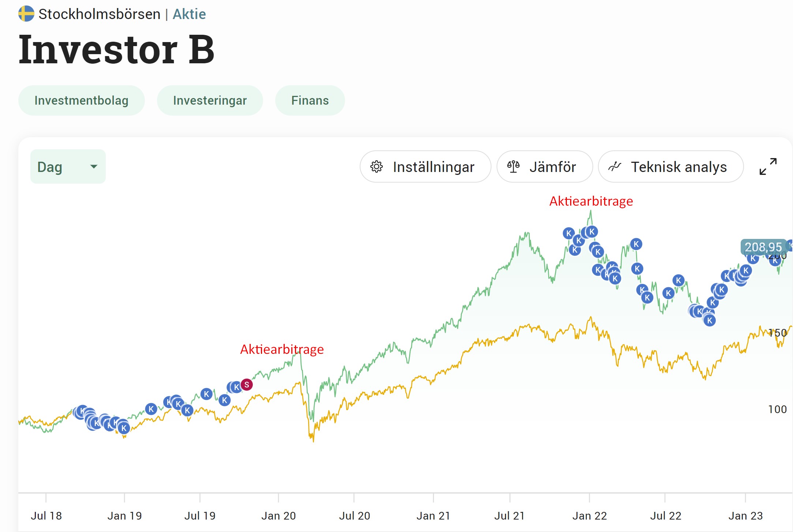
Task: Click the Jan 20 axis label
Action: click(278, 516)
